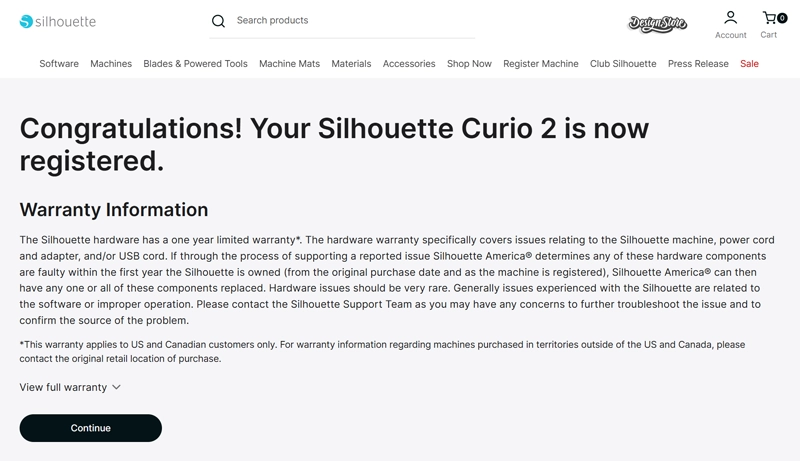Select Machine Mats in navigation

click(x=289, y=64)
